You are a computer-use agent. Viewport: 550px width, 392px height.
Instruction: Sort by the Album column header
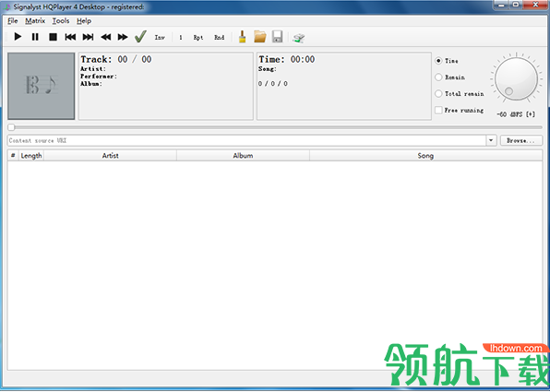243,155
